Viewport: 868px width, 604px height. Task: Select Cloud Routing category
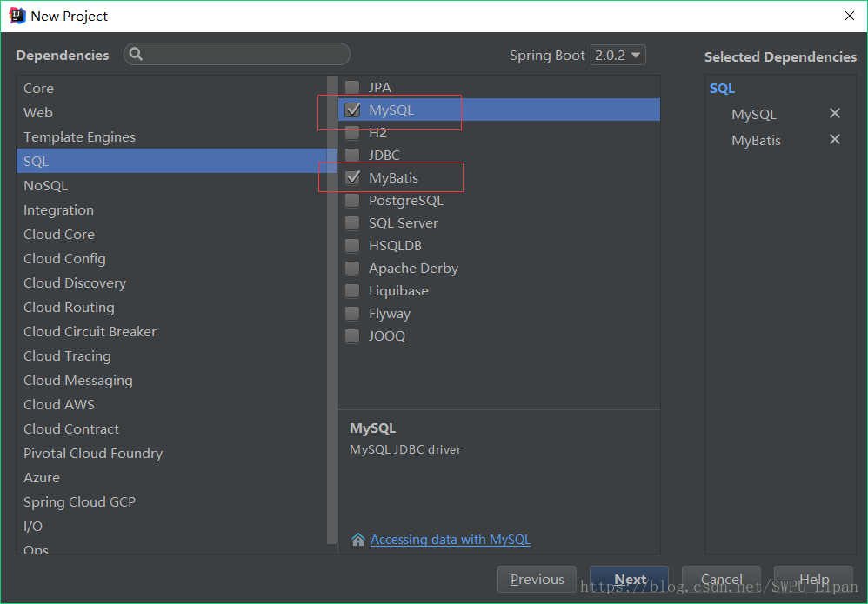171,307
